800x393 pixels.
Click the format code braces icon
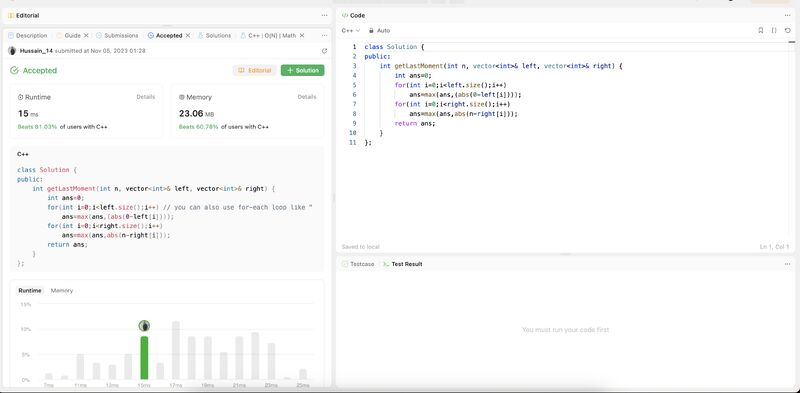tap(774, 31)
